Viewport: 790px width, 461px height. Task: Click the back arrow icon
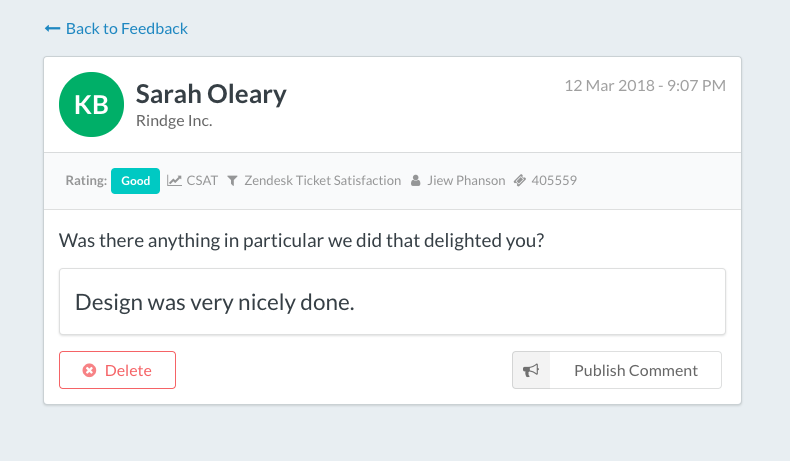point(52,29)
